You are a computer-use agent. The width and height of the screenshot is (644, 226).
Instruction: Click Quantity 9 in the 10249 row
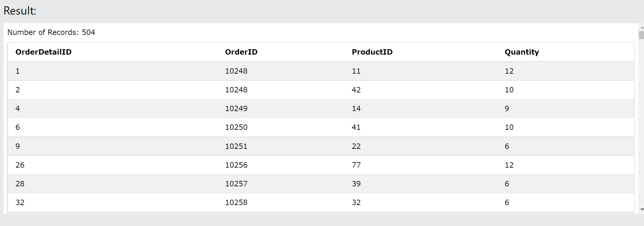pyautogui.click(x=507, y=109)
